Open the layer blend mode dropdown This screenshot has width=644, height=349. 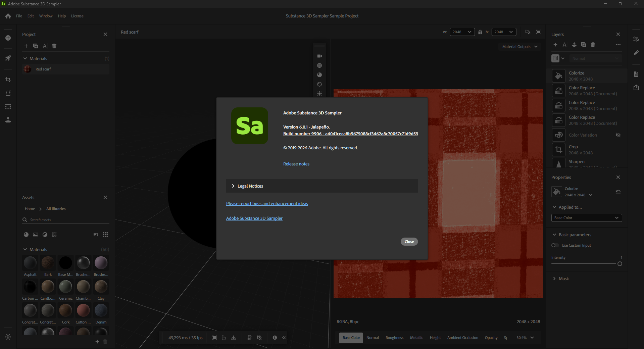point(595,58)
